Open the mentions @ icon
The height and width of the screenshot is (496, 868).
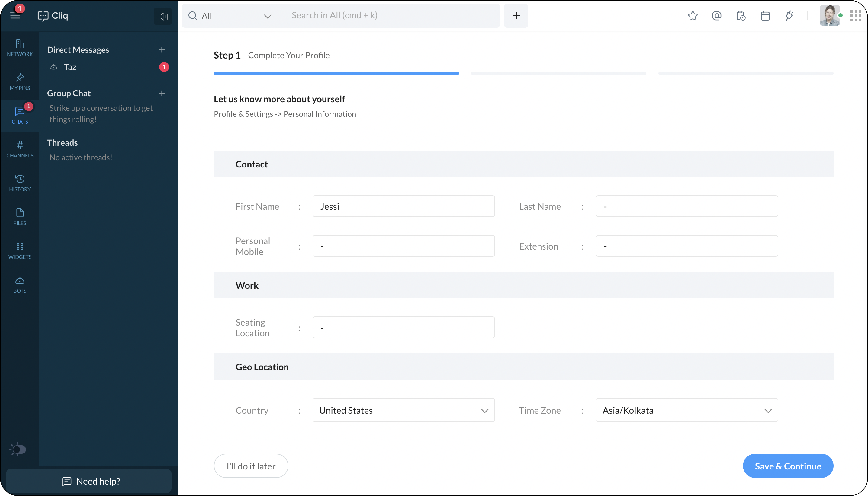(717, 16)
